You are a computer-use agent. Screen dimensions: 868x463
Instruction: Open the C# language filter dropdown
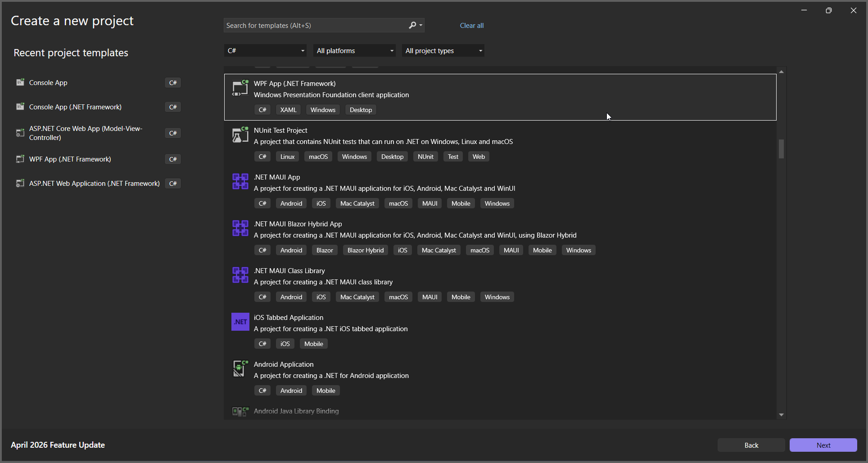[x=265, y=50]
